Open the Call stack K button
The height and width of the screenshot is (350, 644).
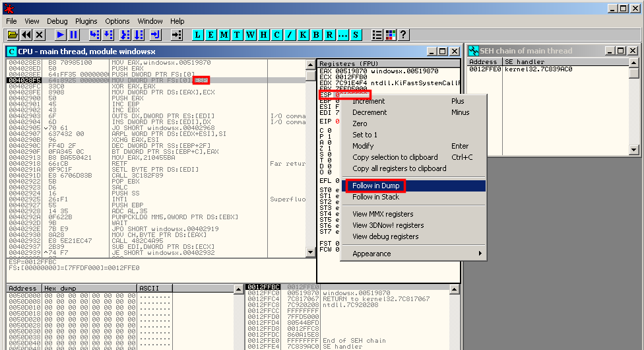[304, 34]
